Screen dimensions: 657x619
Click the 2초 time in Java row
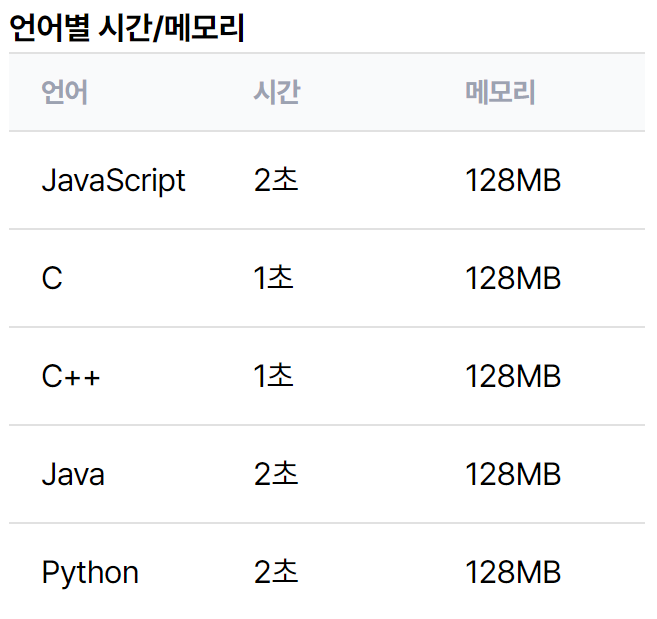point(276,474)
